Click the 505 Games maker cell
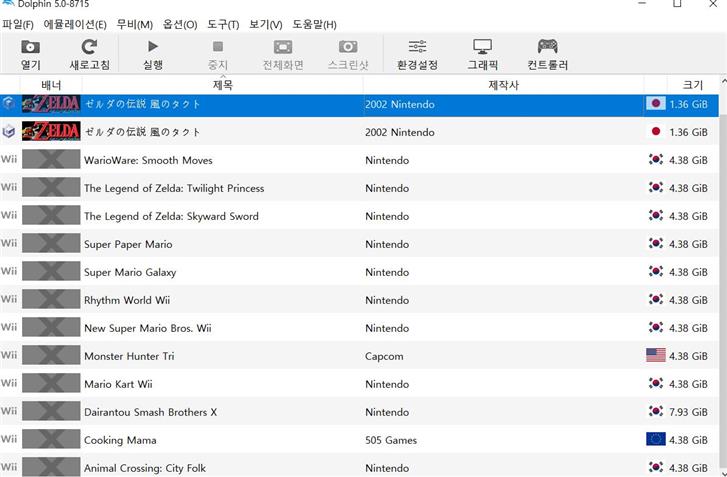The height and width of the screenshot is (477, 727). [x=390, y=440]
